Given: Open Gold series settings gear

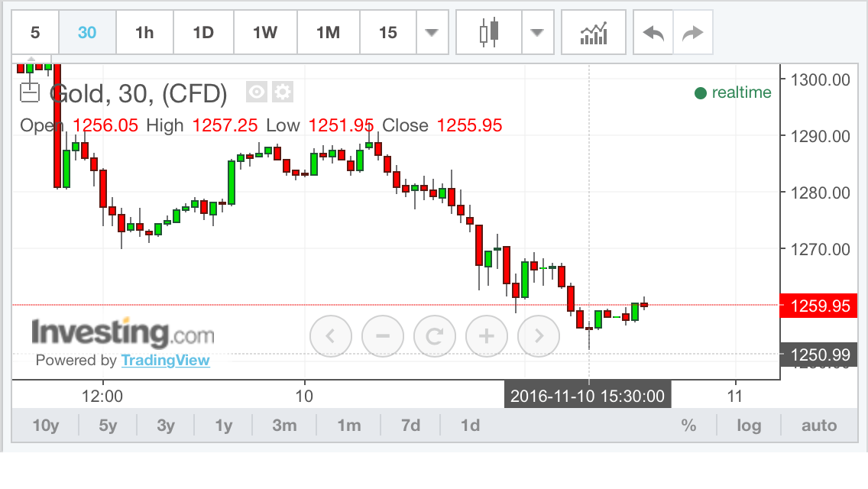Looking at the screenshot, I should (x=283, y=93).
